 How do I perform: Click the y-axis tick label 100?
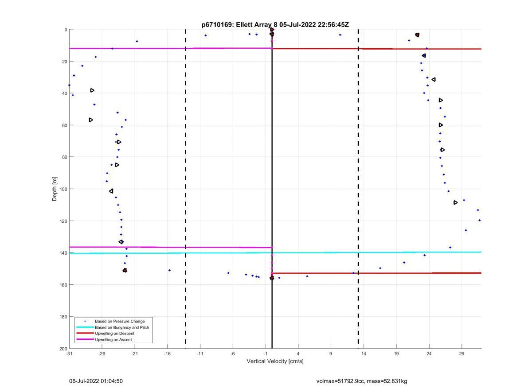(63, 189)
